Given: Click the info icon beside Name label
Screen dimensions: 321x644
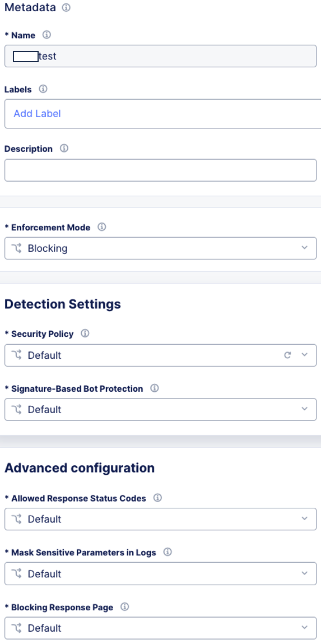Looking at the screenshot, I should [47, 35].
